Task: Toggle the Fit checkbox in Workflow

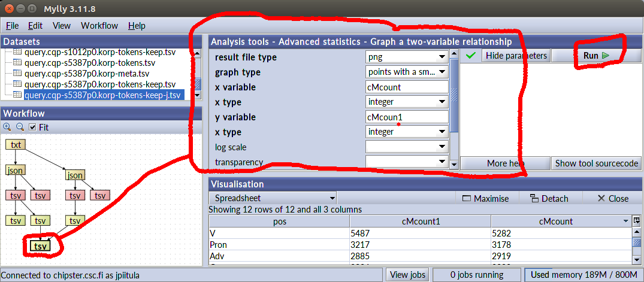Action: coord(33,127)
